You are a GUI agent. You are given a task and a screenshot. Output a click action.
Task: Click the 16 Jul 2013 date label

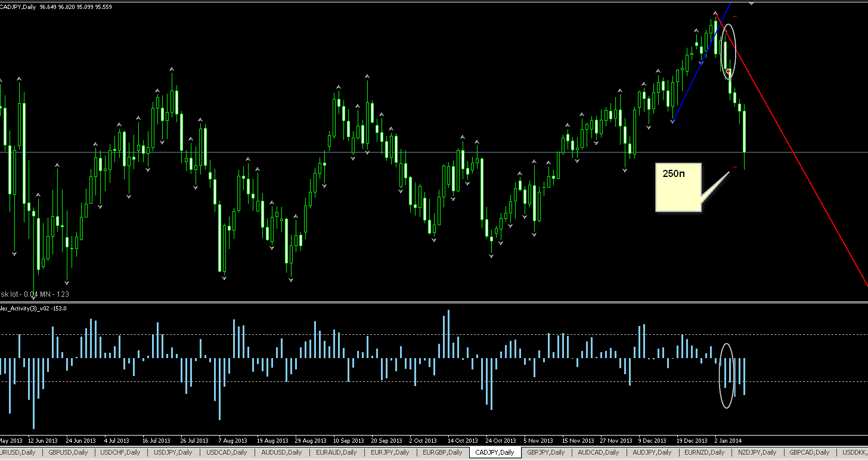pyautogui.click(x=156, y=441)
